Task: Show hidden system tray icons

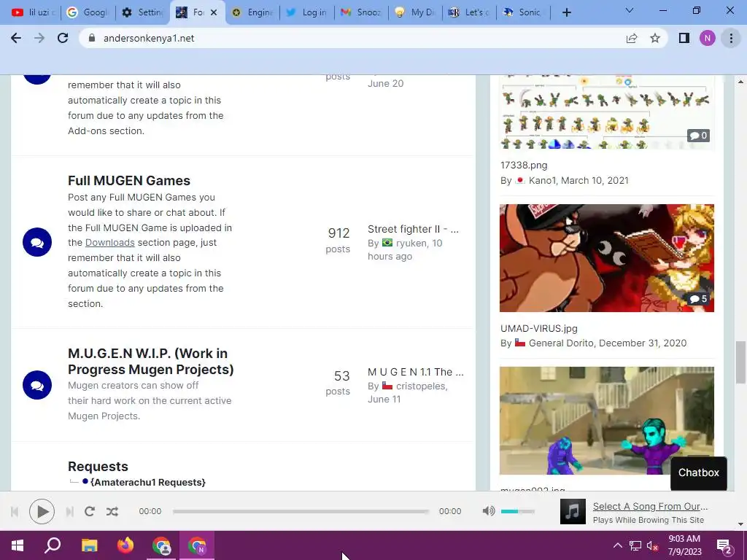Action: (617, 545)
